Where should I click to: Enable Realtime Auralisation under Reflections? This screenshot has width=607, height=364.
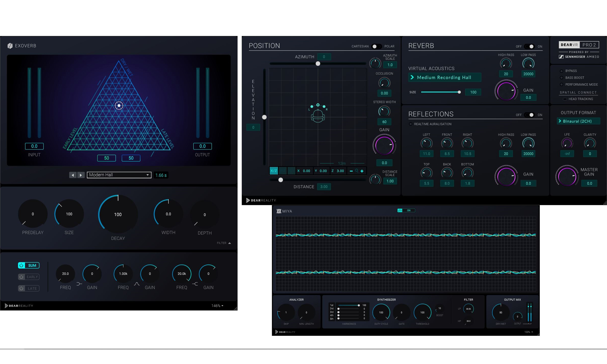point(411,124)
